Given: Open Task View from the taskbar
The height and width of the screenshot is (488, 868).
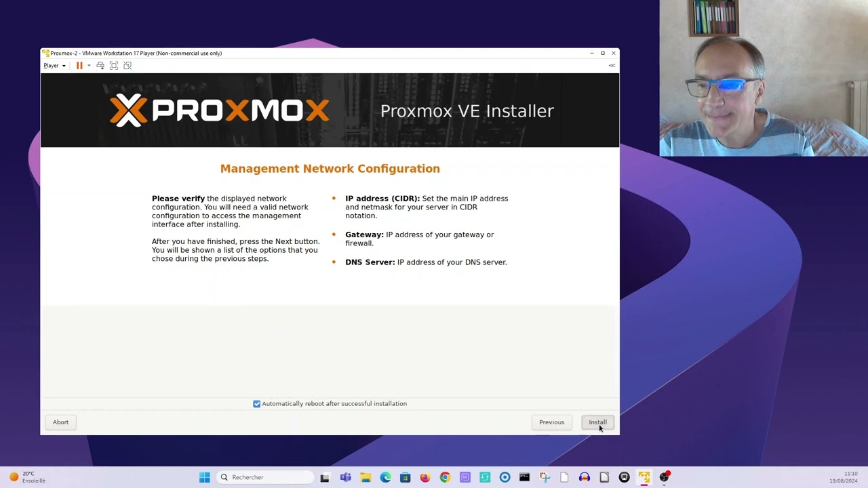Looking at the screenshot, I should 325,477.
